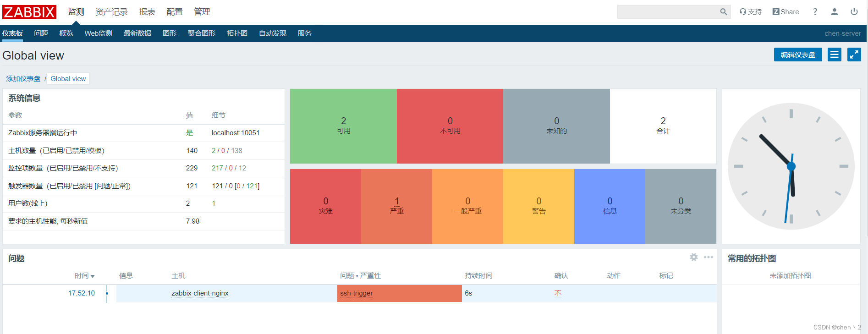Click the 一般严重 severity tile

click(x=467, y=206)
